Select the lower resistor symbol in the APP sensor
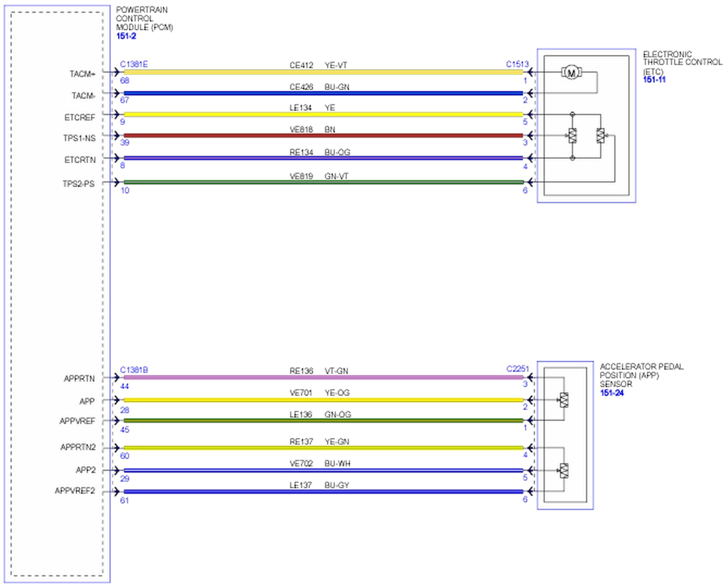Screen dimensions: 725x588 [565, 471]
